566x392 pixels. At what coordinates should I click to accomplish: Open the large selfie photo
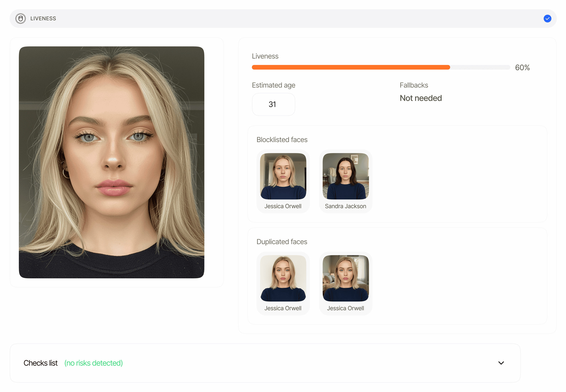coord(111,162)
